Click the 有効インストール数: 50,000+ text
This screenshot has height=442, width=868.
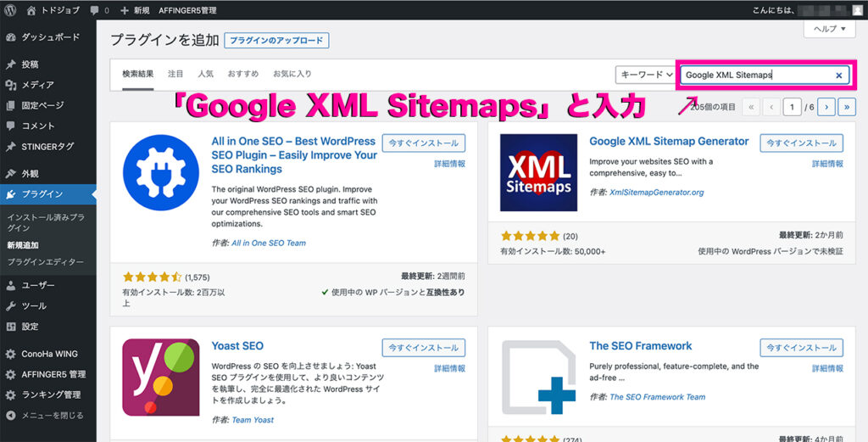(553, 251)
